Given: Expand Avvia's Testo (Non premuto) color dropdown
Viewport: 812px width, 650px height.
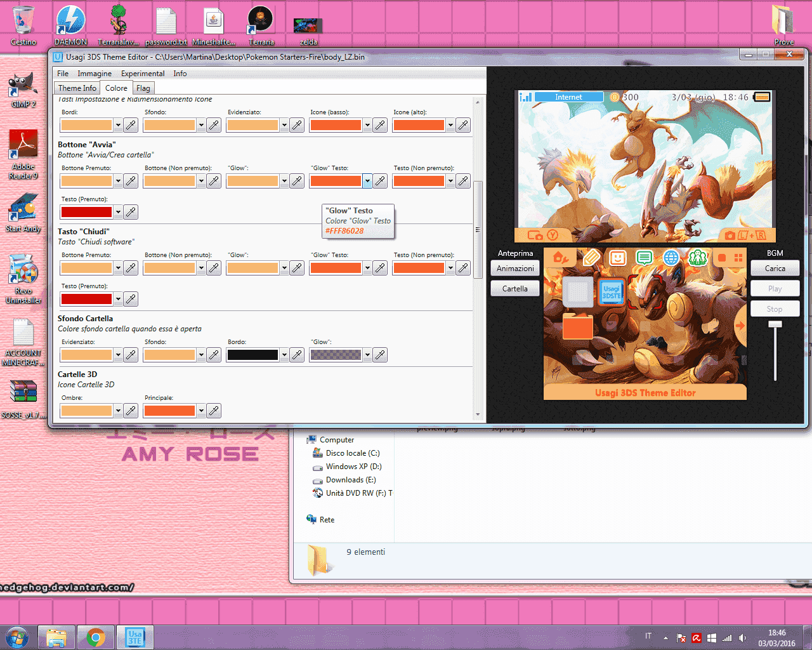Looking at the screenshot, I should click(450, 181).
